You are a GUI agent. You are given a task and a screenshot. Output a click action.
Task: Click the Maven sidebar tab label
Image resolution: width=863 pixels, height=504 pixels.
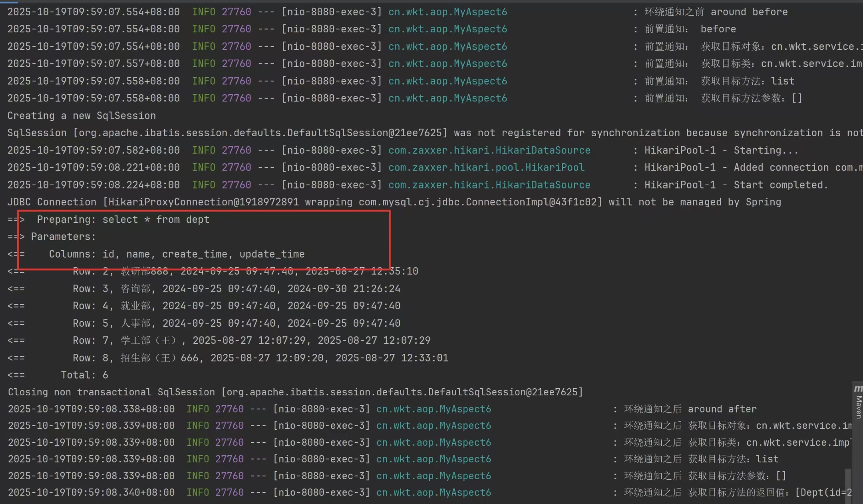[x=858, y=407]
